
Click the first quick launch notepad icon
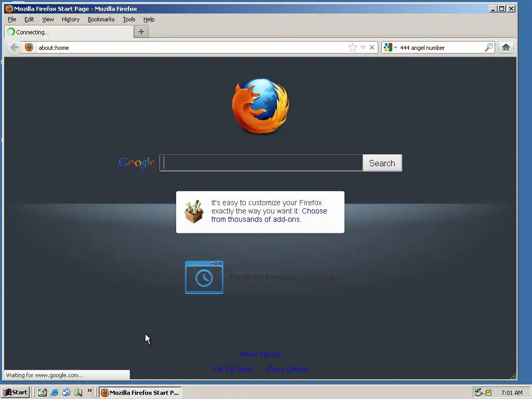click(43, 392)
